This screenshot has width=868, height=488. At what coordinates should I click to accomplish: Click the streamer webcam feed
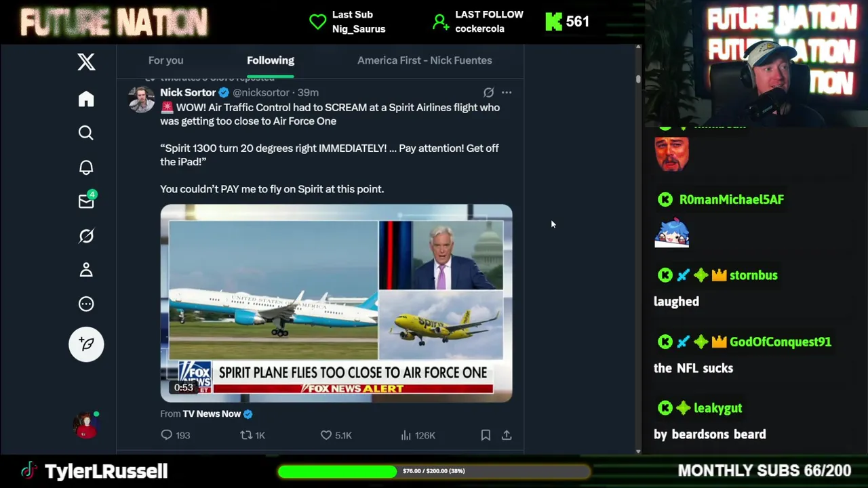pos(756,63)
